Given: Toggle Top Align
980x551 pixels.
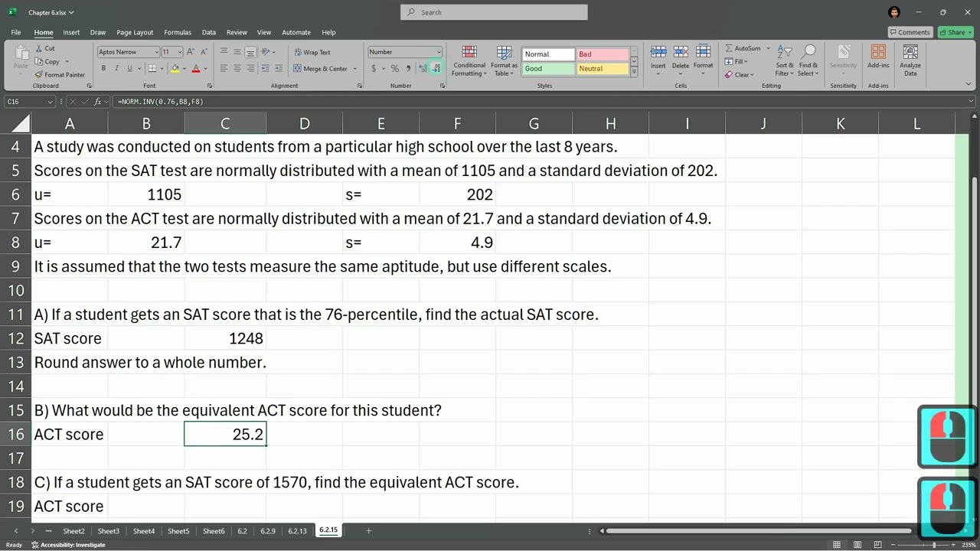Looking at the screenshot, I should point(224,52).
